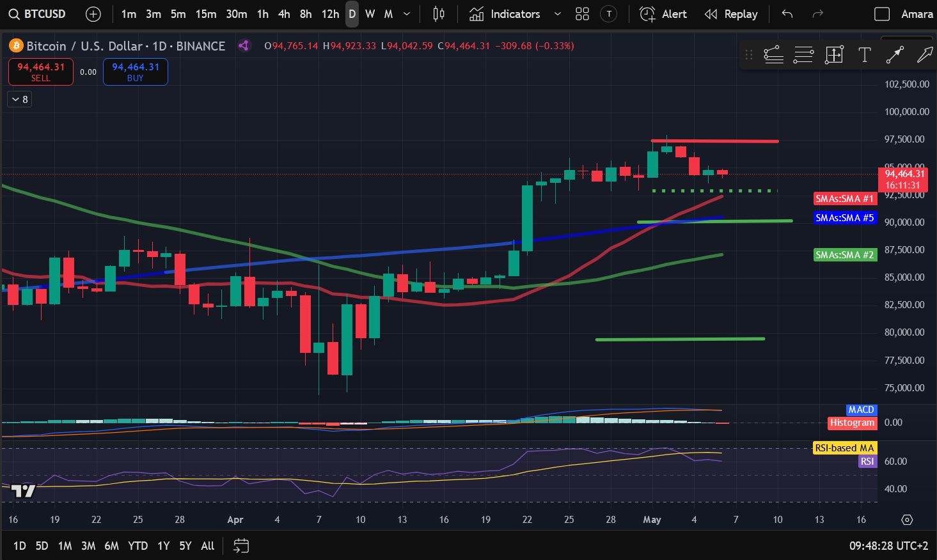Click the add symbol compare plus icon
The image size is (937, 560).
click(93, 14)
